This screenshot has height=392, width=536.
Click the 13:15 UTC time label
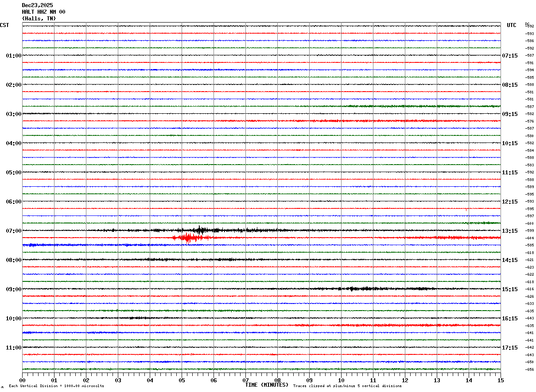[x=509, y=231]
